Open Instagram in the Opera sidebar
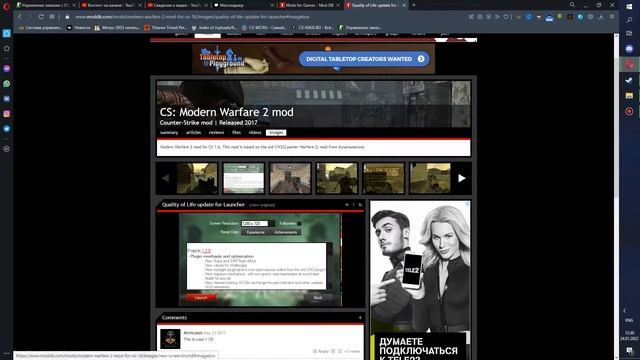 pyautogui.click(x=7, y=114)
